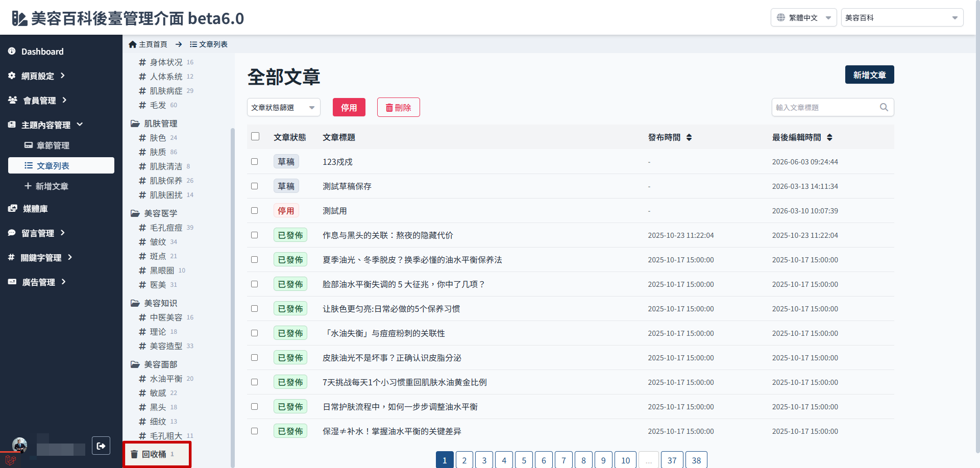Click the globe icon in language selector

[781, 17]
